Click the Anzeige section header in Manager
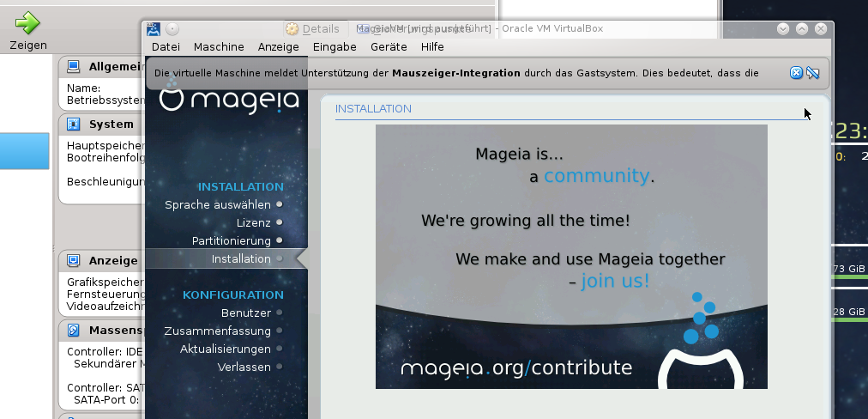The image size is (868, 419). tap(100, 260)
